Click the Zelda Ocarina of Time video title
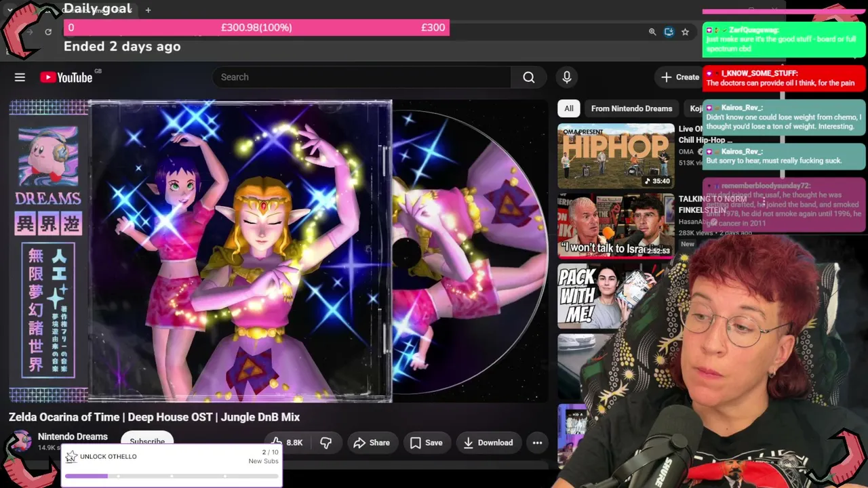The height and width of the screenshot is (488, 868). [154, 417]
